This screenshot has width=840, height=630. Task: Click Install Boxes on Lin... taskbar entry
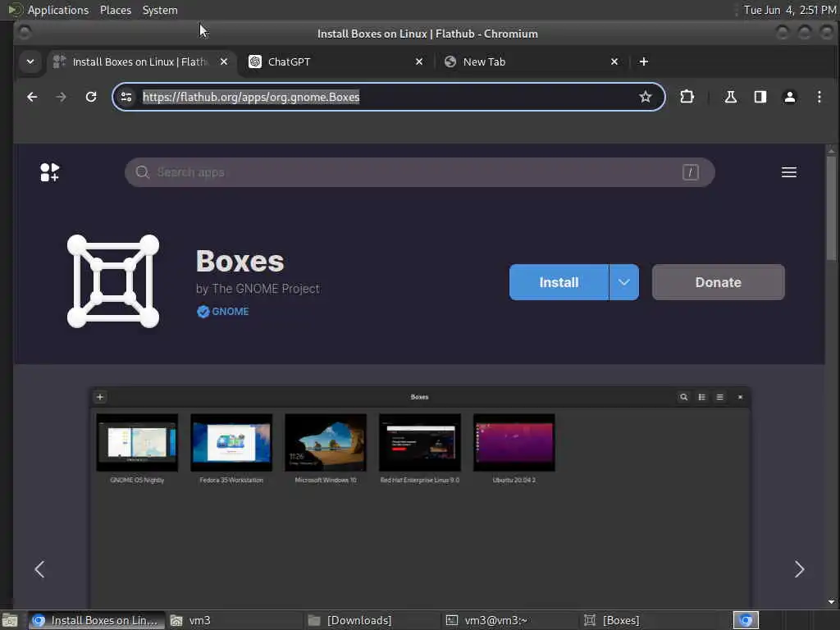pyautogui.click(x=97, y=620)
